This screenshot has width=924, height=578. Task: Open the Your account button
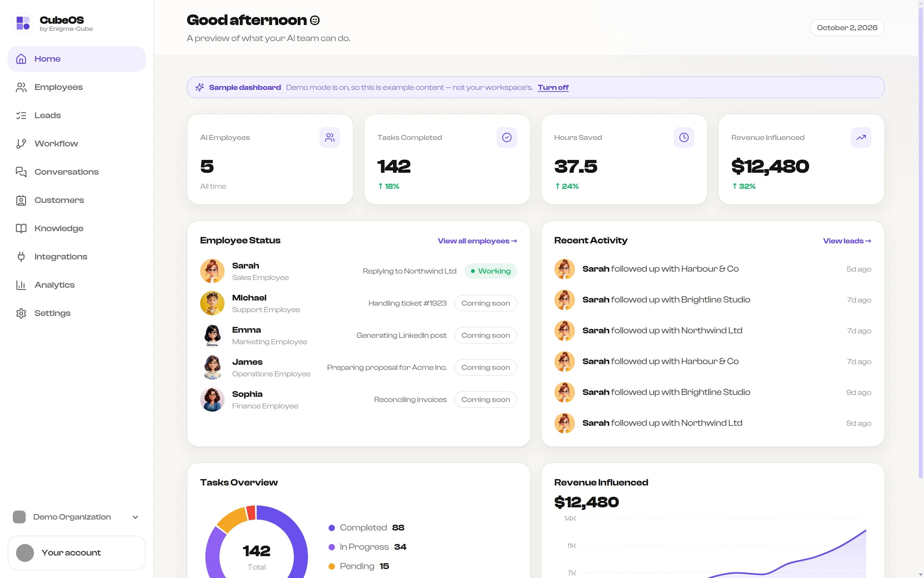coord(76,553)
